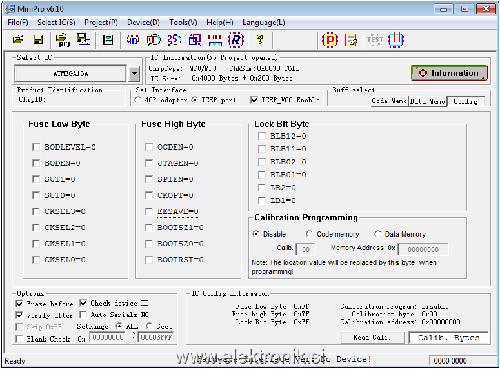
Task: Open the Help menu
Action: click(220, 22)
